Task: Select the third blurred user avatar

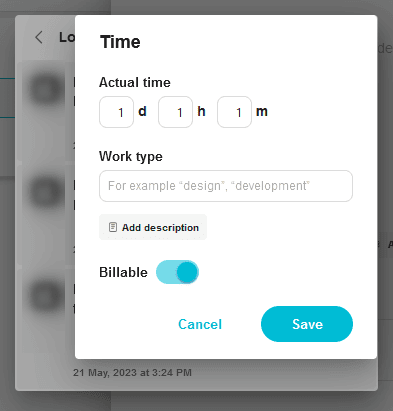Action: (x=45, y=295)
